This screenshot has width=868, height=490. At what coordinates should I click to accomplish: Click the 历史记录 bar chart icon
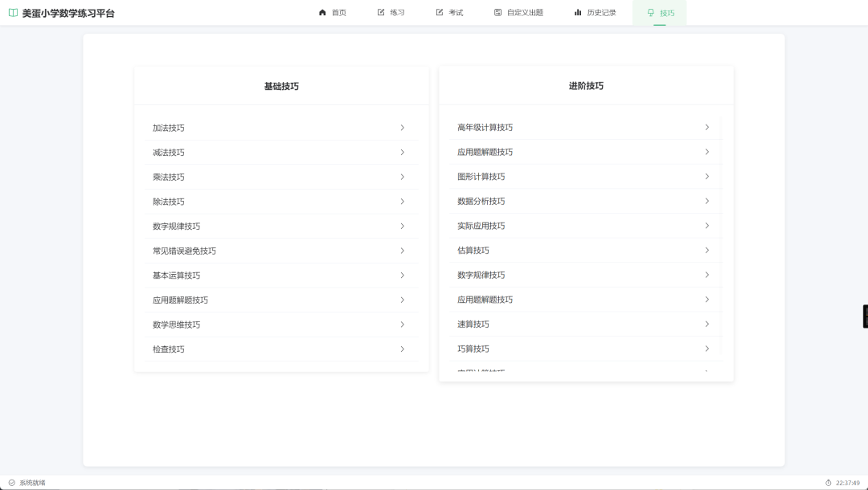tap(576, 12)
